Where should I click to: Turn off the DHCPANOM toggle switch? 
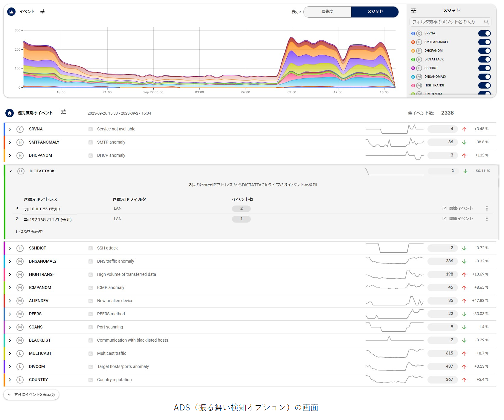coord(484,51)
